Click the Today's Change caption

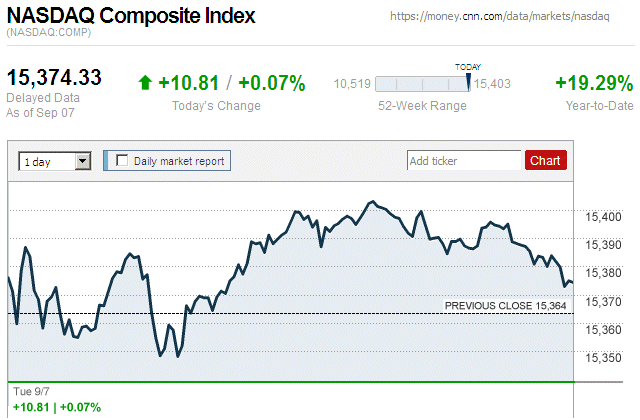216,106
